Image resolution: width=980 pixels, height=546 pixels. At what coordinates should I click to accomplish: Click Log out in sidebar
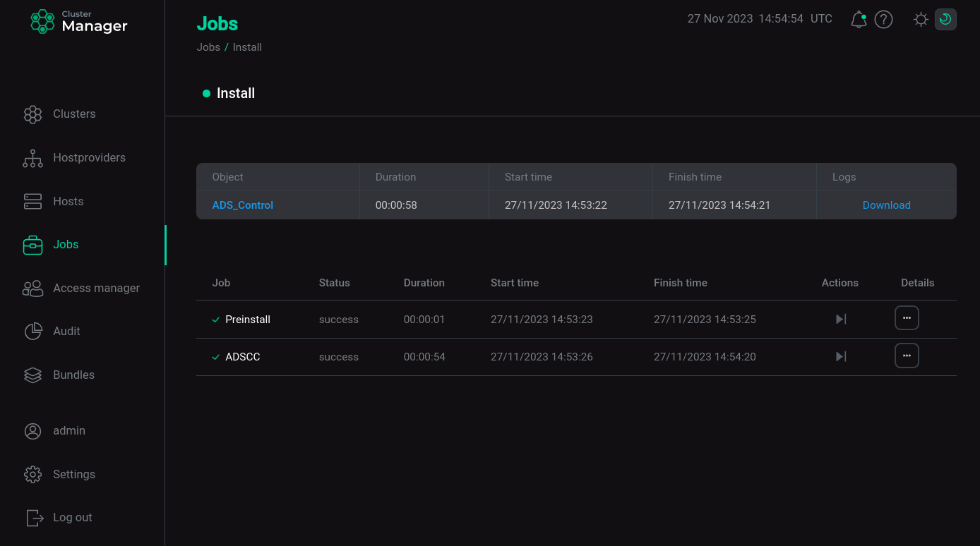(x=72, y=518)
